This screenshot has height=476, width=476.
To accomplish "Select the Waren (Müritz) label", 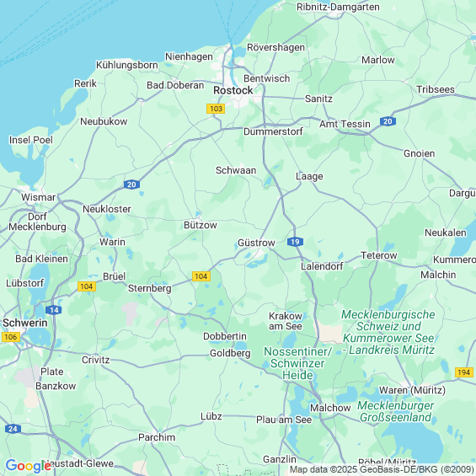I will click(412, 390).
